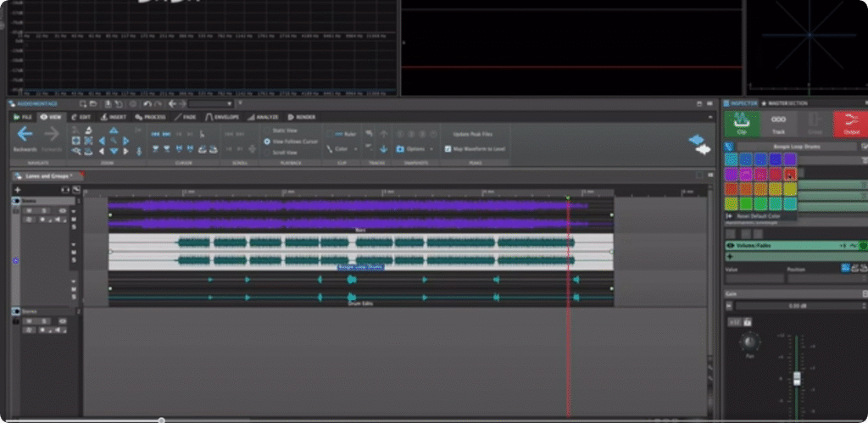
Task: Select View Follows Cursor radio option
Action: point(267,142)
